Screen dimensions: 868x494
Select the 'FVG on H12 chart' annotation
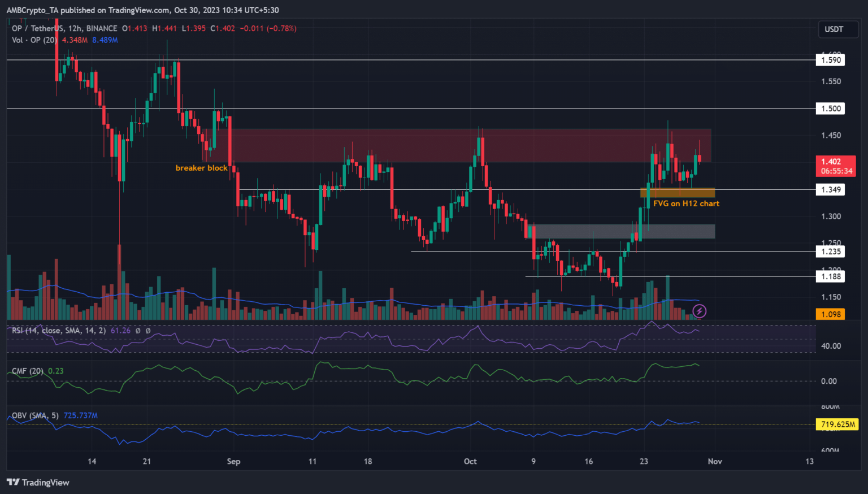tap(686, 203)
